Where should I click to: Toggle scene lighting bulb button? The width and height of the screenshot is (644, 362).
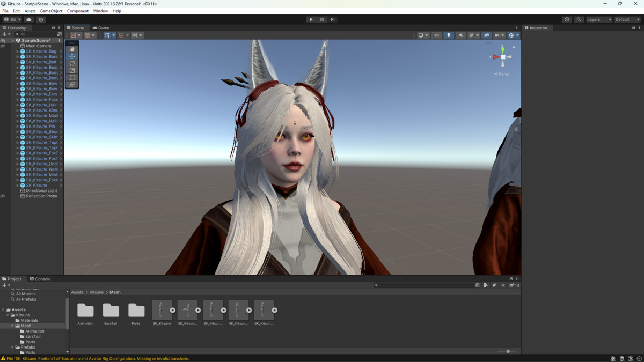click(x=449, y=35)
